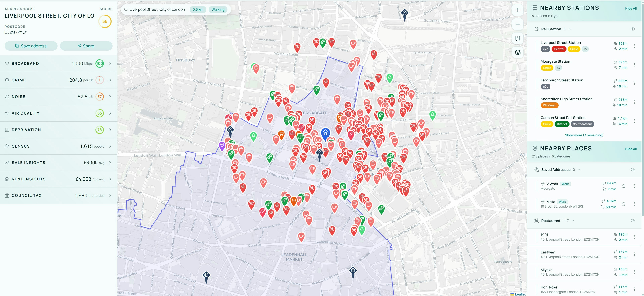Open options menu for Miyako restaurant
This screenshot has height=296, width=644.
(634, 272)
